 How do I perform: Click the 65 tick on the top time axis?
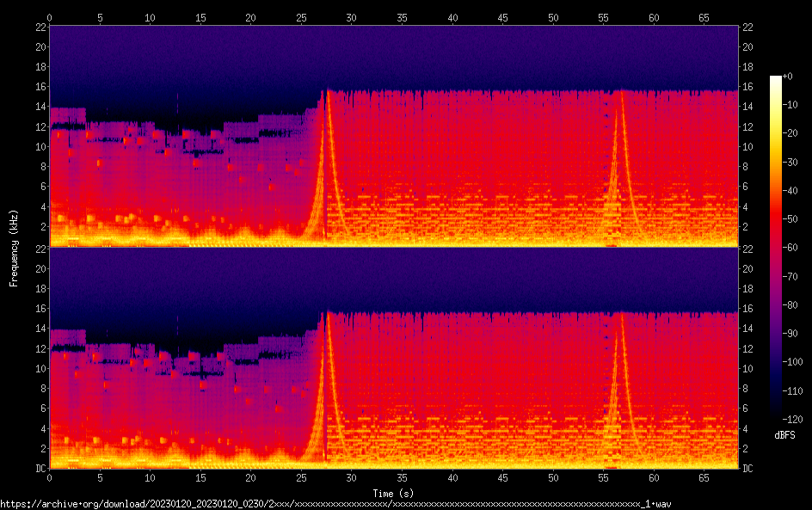click(704, 17)
